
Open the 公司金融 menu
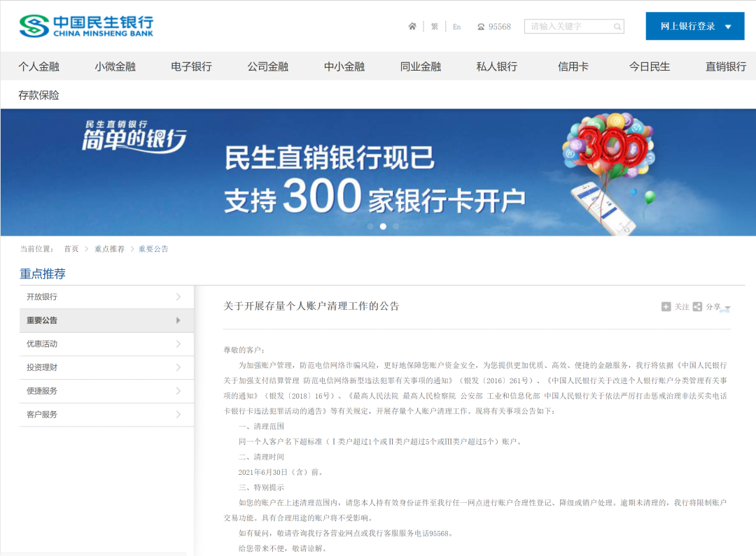point(267,66)
